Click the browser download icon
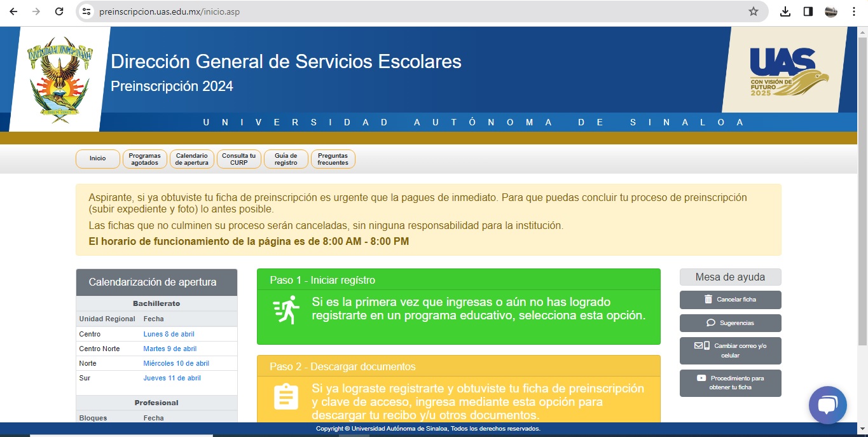 pos(786,11)
